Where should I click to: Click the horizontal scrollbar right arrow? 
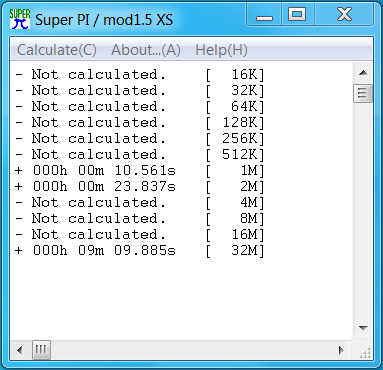341,350
